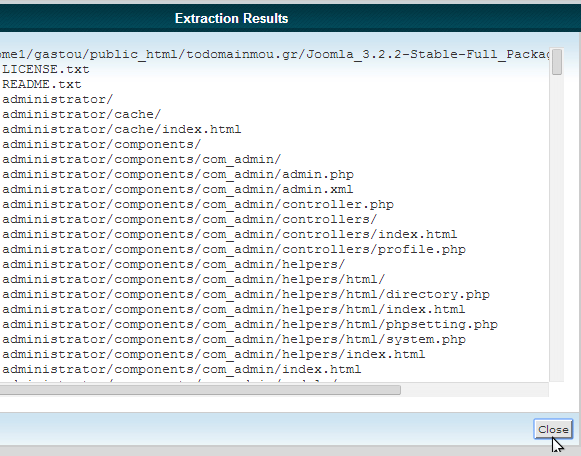Click the line ending in 'com_admin/controllers/'
Image resolution: width=581 pixels, height=456 pixels.
click(x=190, y=219)
